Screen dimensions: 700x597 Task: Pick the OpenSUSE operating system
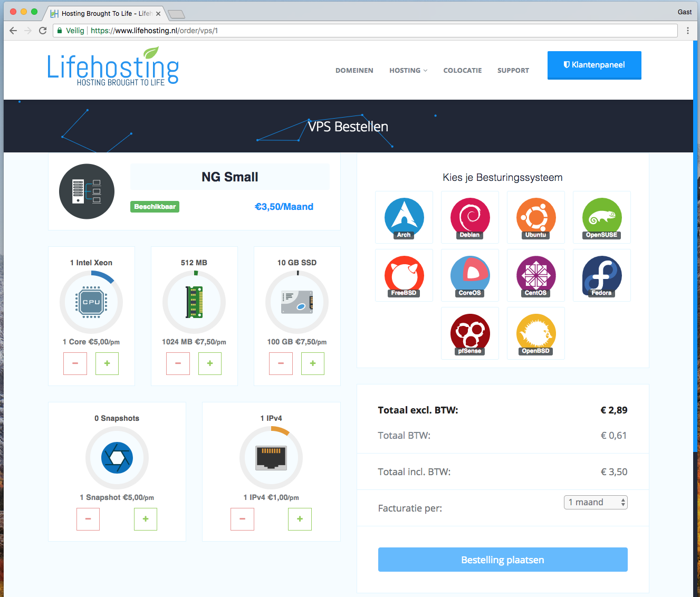point(602,217)
